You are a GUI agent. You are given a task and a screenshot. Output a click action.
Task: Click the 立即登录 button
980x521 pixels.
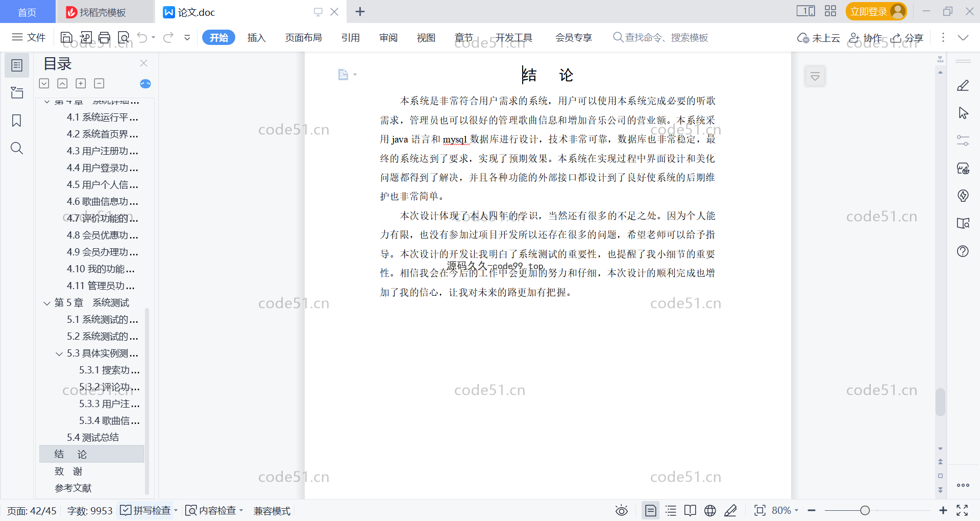point(876,11)
